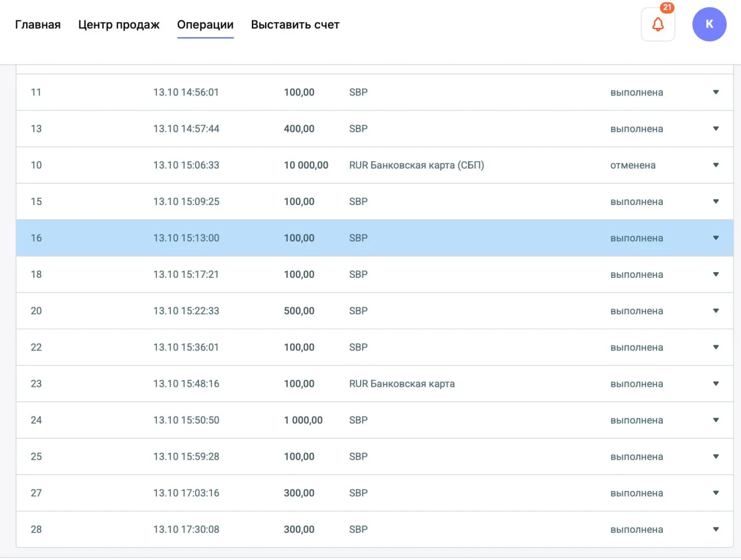The height and width of the screenshot is (560, 741).
Task: Expand details of operation 15
Action: pyautogui.click(x=716, y=202)
